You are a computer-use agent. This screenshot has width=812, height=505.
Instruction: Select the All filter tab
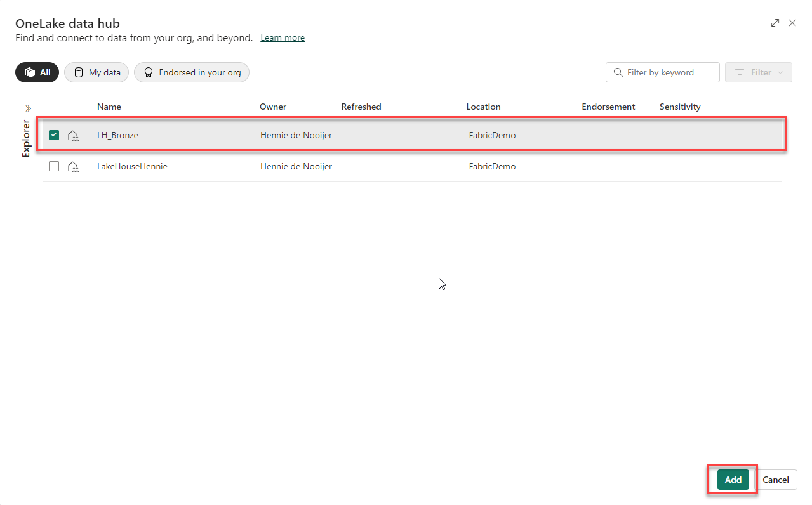point(37,72)
